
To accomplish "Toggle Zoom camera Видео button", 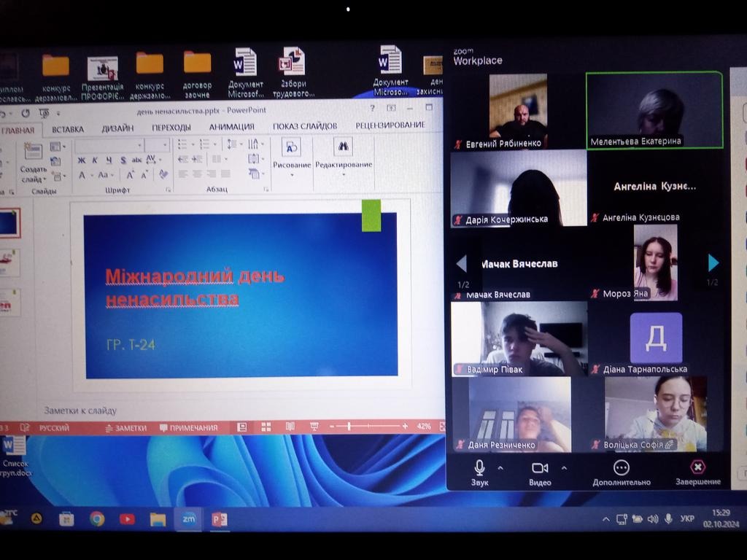I will pyautogui.click(x=540, y=472).
